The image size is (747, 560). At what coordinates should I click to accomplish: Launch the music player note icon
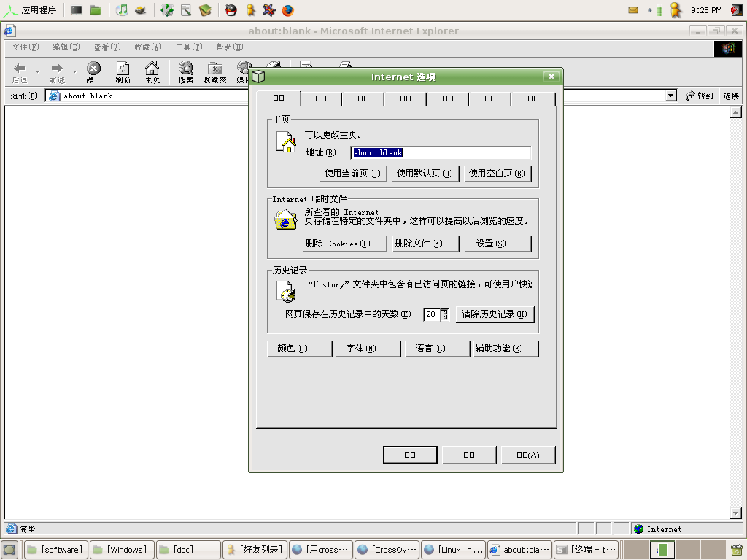(x=122, y=10)
